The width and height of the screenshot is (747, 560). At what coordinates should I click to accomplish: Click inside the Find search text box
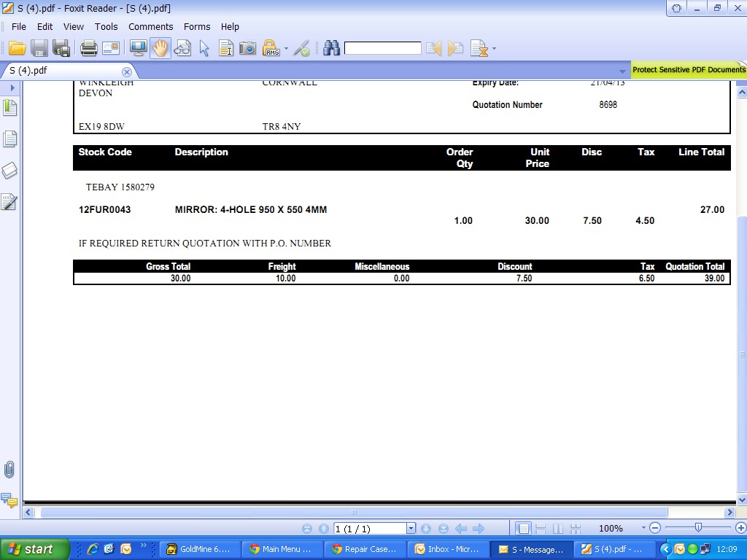382,49
